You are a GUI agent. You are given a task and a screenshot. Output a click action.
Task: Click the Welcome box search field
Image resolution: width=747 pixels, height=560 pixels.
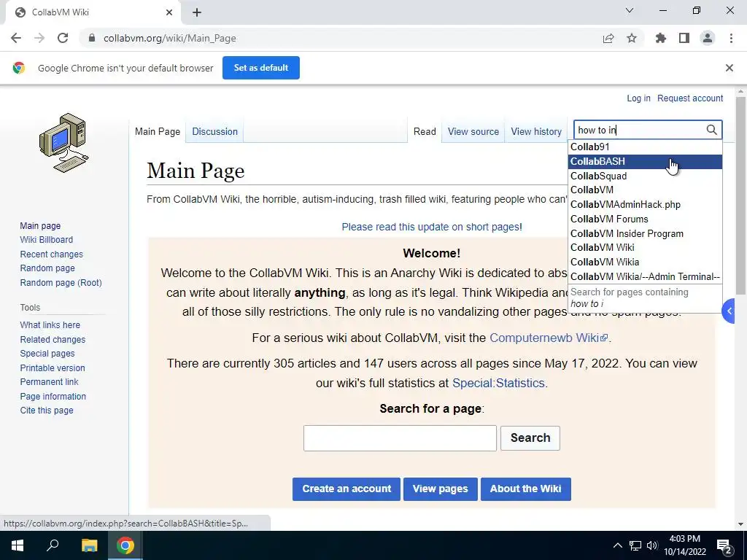400,438
